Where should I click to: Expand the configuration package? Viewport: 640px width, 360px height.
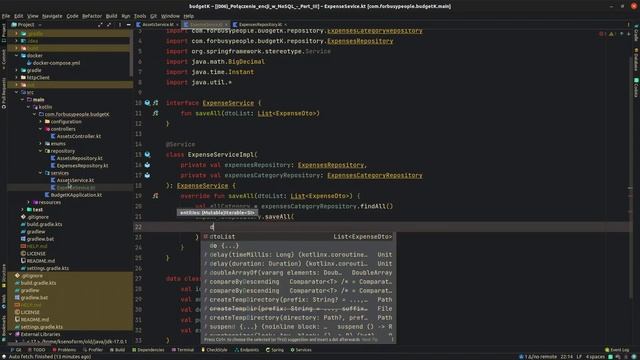pos(40,122)
